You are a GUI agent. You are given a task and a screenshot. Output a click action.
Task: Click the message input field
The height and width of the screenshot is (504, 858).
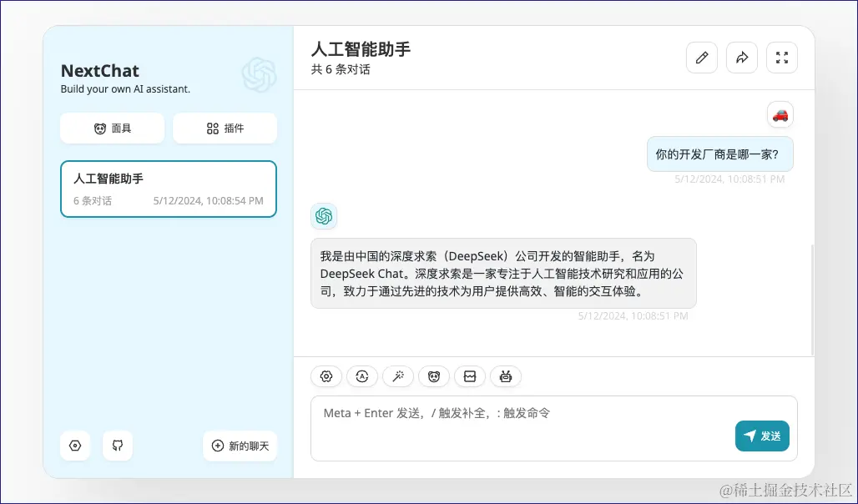click(553, 428)
